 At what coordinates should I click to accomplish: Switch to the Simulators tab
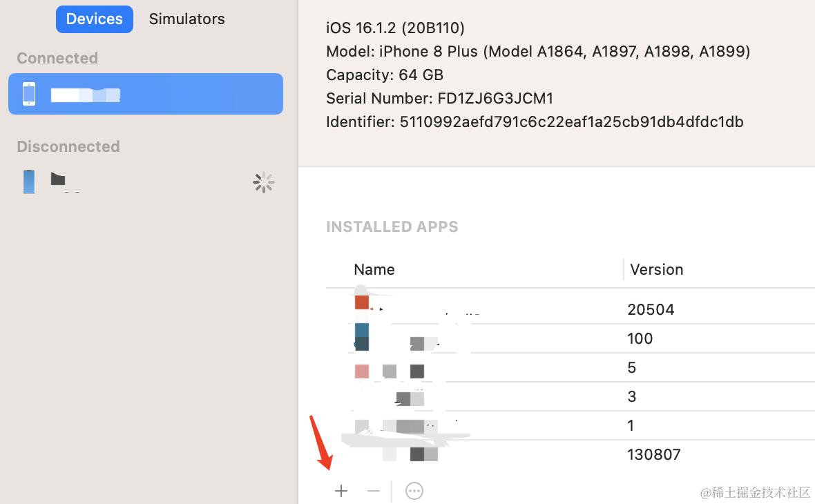point(186,19)
